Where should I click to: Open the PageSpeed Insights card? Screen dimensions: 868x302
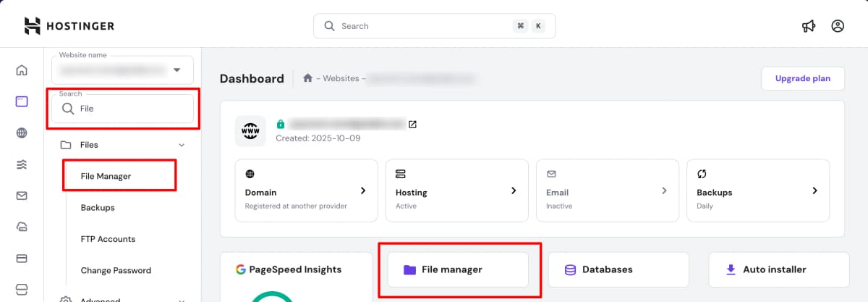pyautogui.click(x=295, y=277)
